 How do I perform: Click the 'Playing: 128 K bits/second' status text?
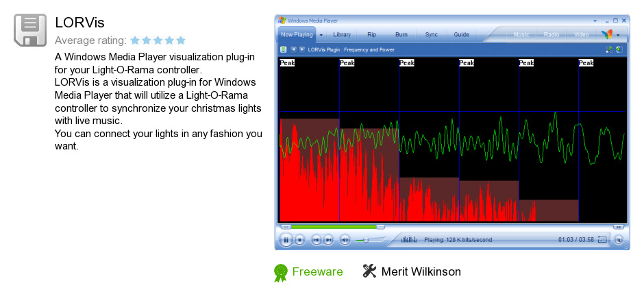[x=458, y=240]
